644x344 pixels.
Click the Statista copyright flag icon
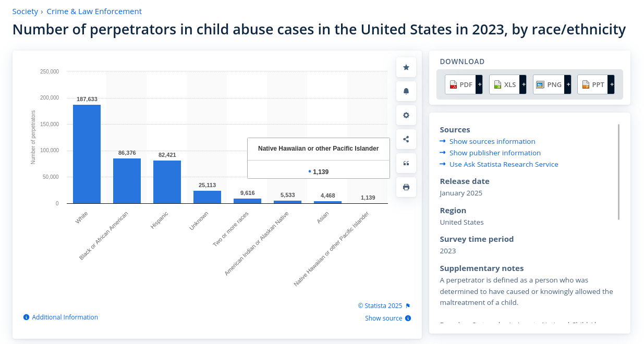point(408,306)
